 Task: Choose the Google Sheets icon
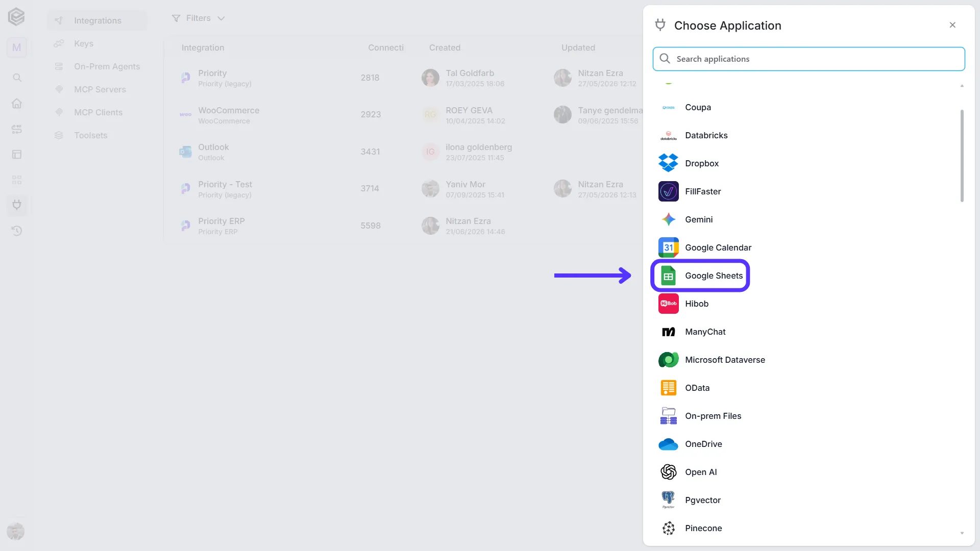coord(668,275)
